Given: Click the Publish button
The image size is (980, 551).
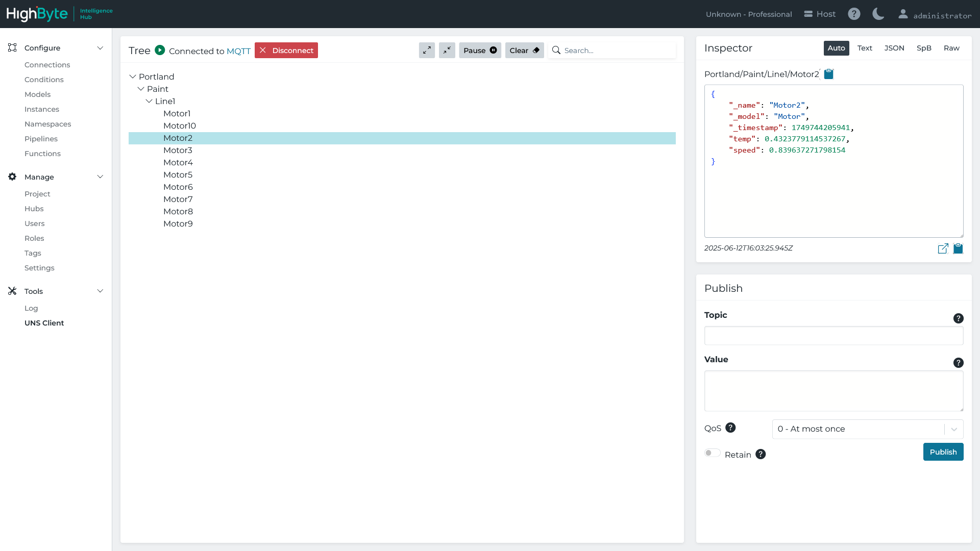Looking at the screenshot, I should 943,452.
